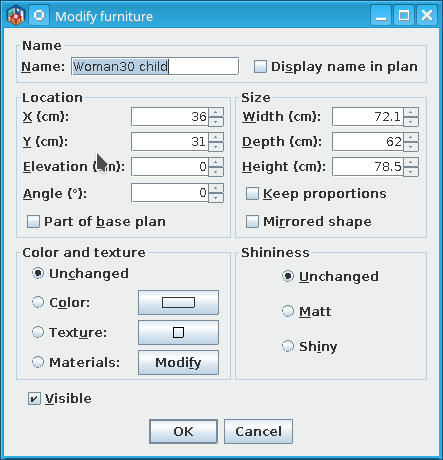The image size is (443, 460).
Task: Decrease the Y (cm) value with down arrow
Action: click(216, 147)
